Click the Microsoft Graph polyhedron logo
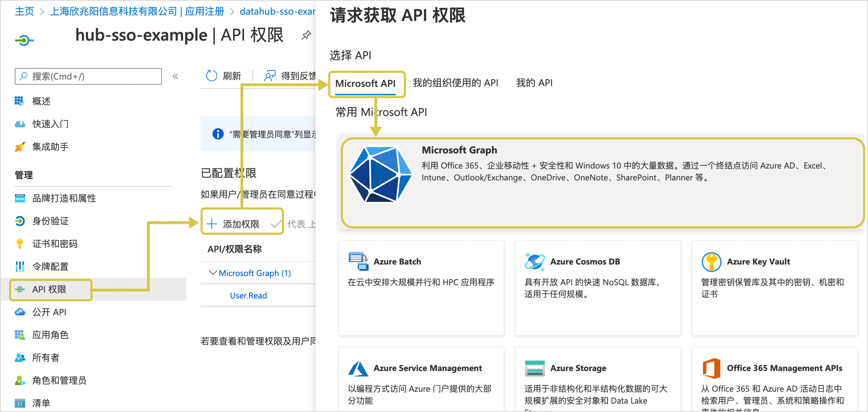 tap(381, 174)
